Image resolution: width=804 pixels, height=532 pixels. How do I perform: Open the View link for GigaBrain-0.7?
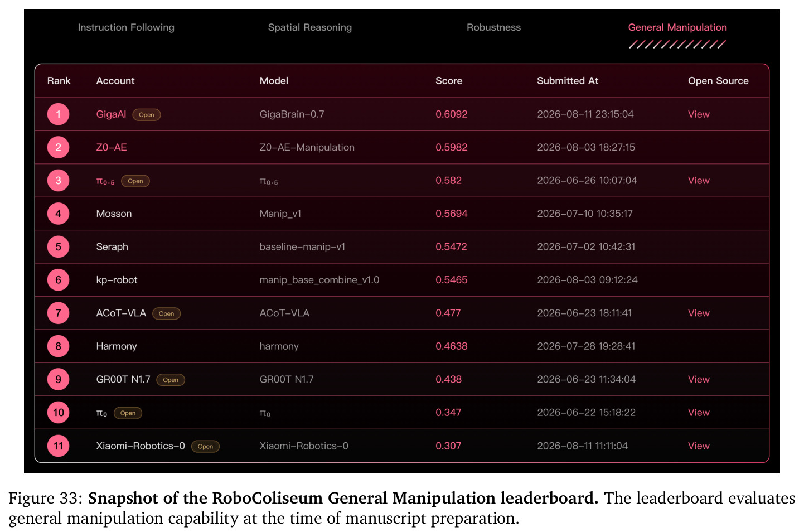[699, 114]
